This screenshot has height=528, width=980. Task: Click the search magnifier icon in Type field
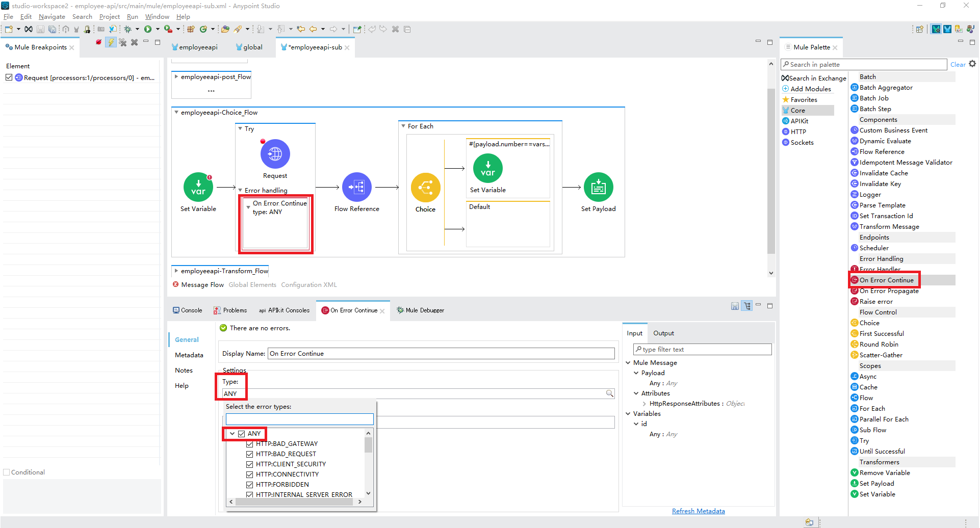tap(609, 393)
